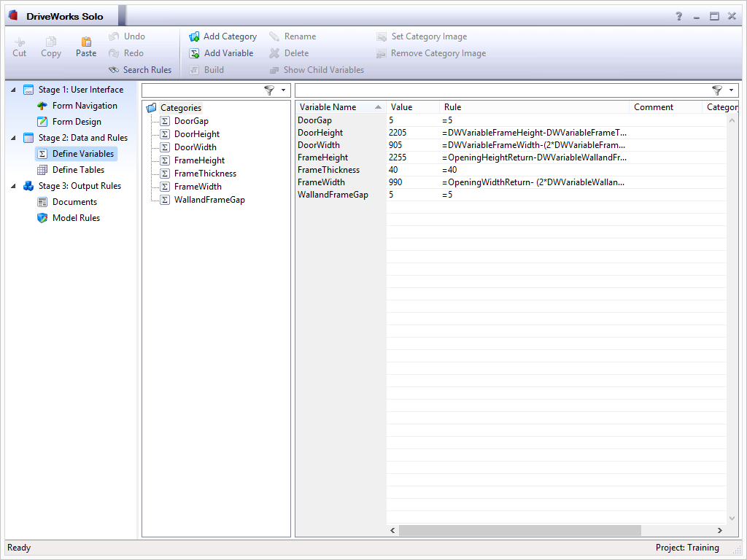Select FrameWidth in Categories tree
The width and height of the screenshot is (747, 560).
[x=198, y=187]
